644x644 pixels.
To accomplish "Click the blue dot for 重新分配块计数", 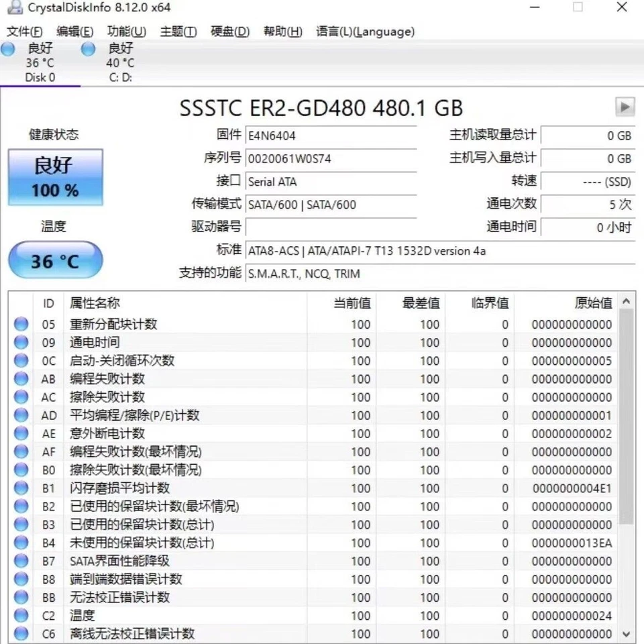I will 20,324.
